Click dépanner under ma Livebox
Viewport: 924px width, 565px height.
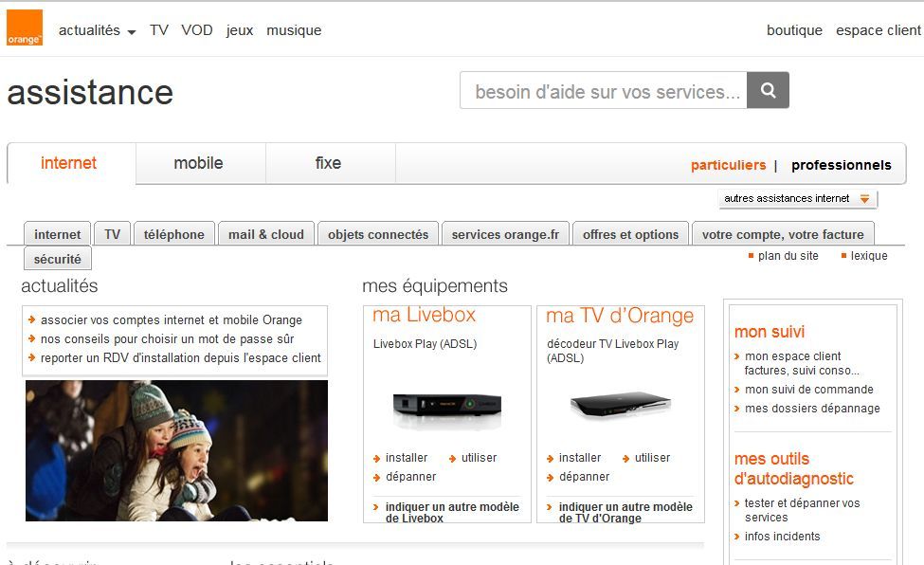(x=410, y=477)
